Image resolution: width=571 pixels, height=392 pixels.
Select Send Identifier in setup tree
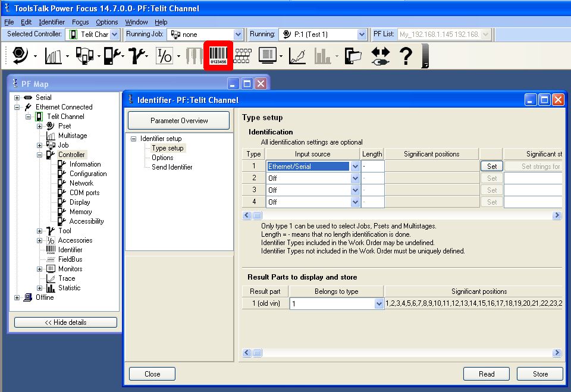[172, 167]
